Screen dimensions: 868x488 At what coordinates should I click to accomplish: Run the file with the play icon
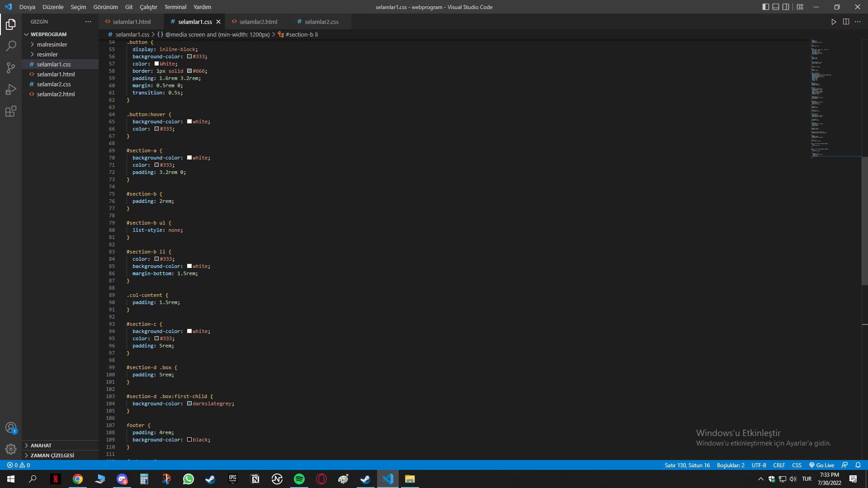834,22
